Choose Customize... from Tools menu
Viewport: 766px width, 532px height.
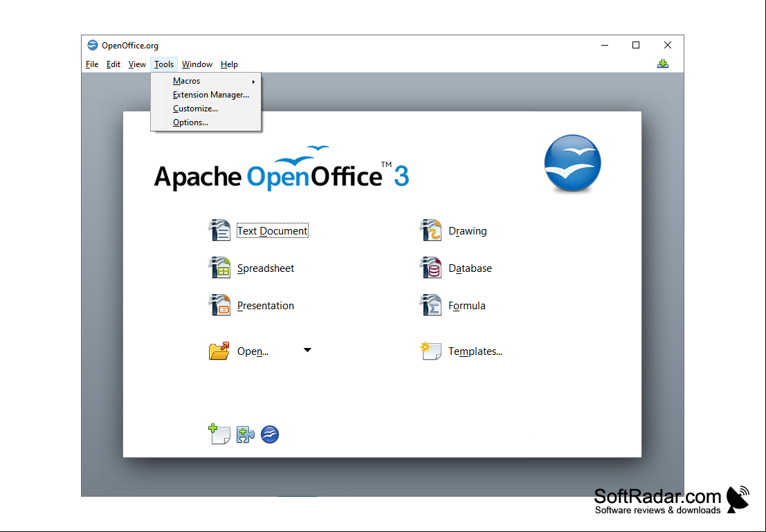click(x=206, y=109)
